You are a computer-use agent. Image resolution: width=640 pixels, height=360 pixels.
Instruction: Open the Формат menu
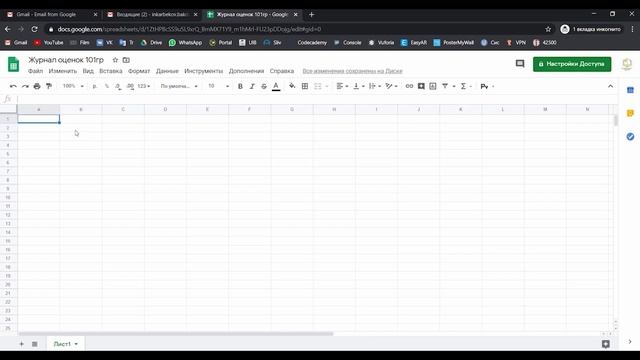click(x=139, y=71)
